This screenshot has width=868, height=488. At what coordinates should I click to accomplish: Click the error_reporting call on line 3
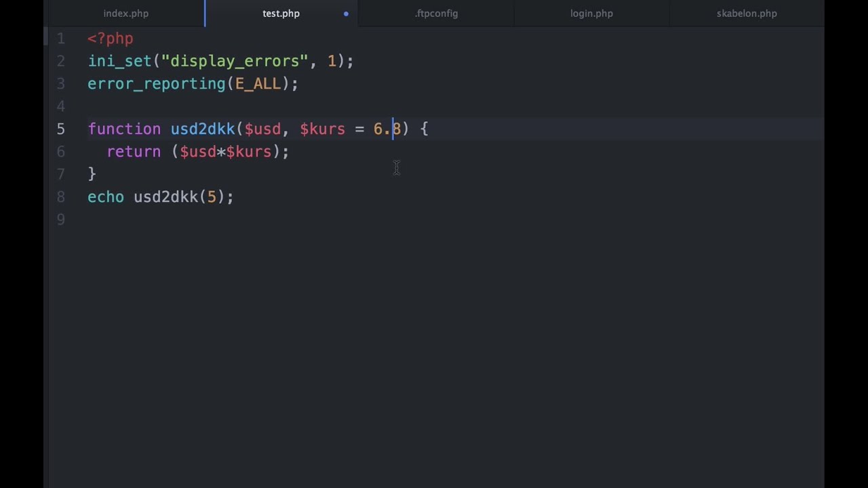156,83
